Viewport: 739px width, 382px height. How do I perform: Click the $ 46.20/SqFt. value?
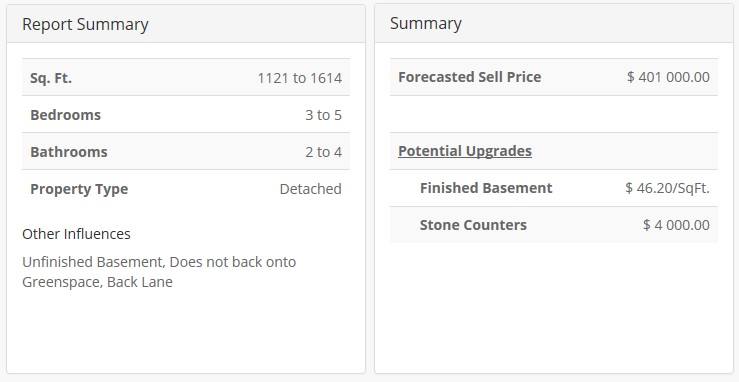pyautogui.click(x=667, y=188)
